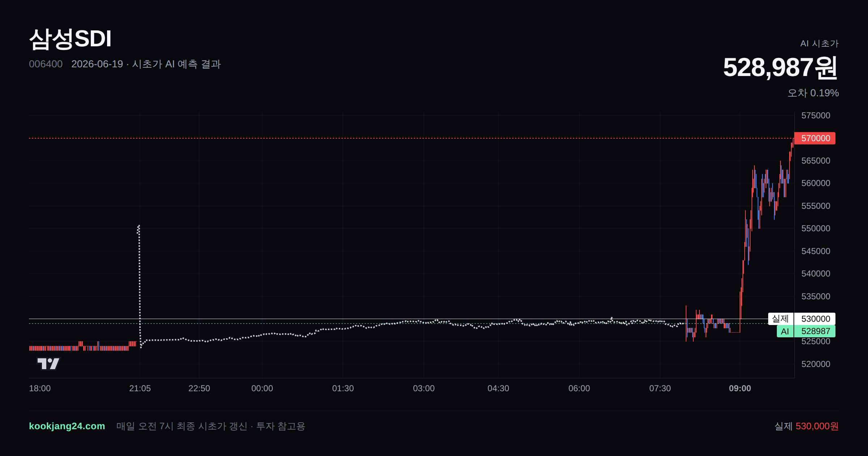This screenshot has height=456, width=868.
Task: Click the 18:00 time axis label
Action: click(40, 388)
